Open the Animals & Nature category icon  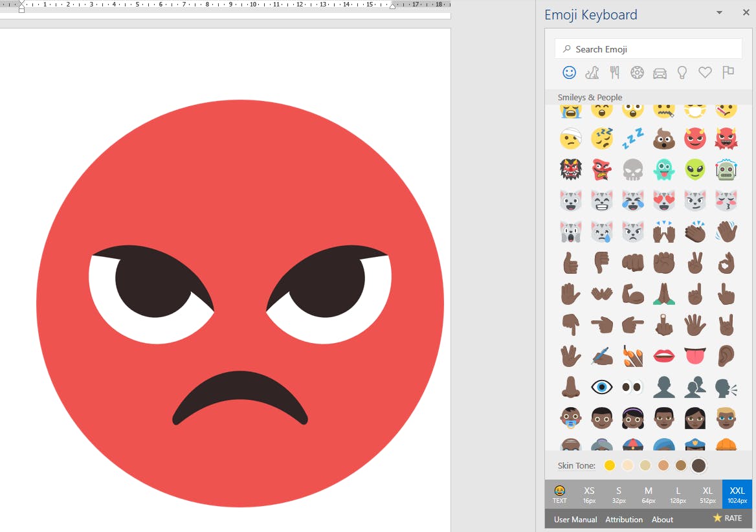pos(592,72)
